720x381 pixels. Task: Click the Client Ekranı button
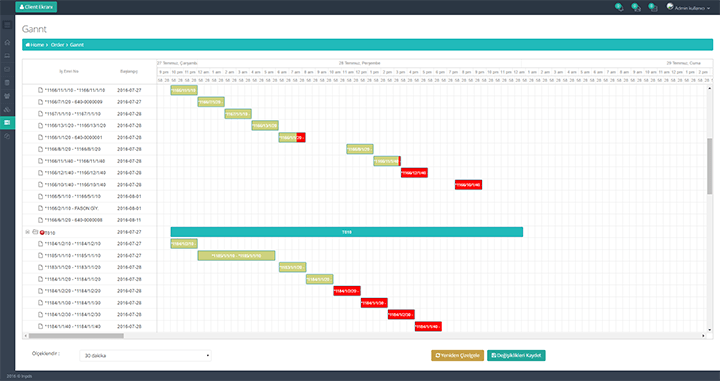coord(36,7)
